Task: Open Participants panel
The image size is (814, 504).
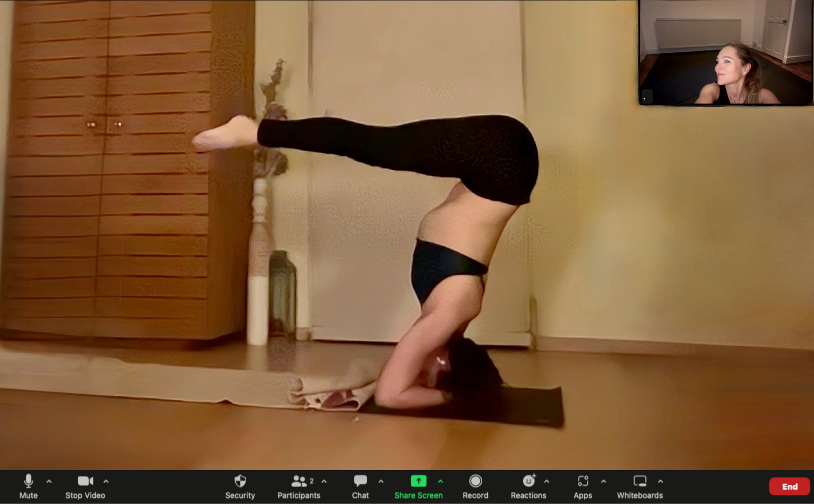Action: 298,482
